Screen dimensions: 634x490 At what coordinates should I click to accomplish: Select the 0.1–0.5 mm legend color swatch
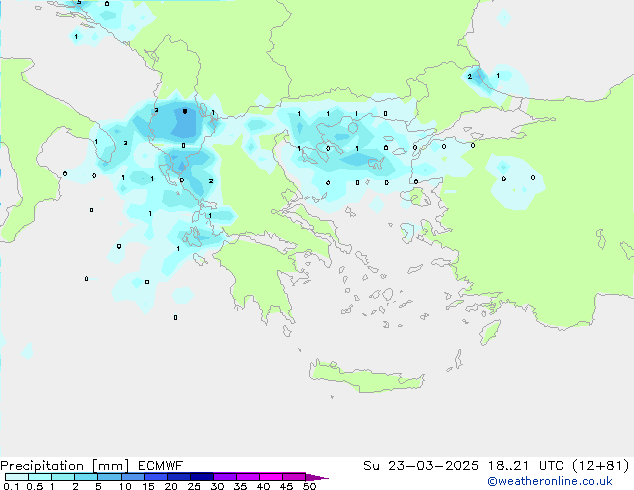click(17, 477)
